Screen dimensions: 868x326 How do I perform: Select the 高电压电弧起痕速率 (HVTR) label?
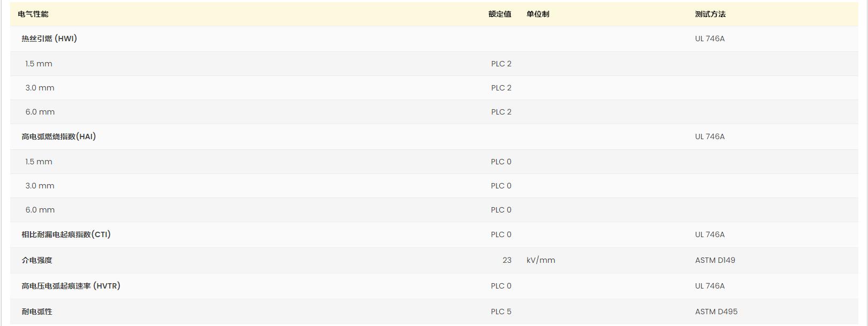point(71,286)
